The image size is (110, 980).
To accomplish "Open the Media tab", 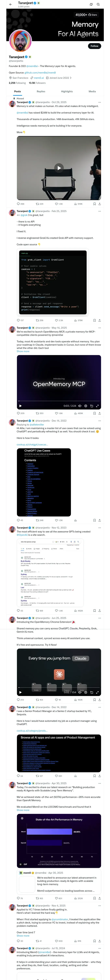I will [92, 91].
